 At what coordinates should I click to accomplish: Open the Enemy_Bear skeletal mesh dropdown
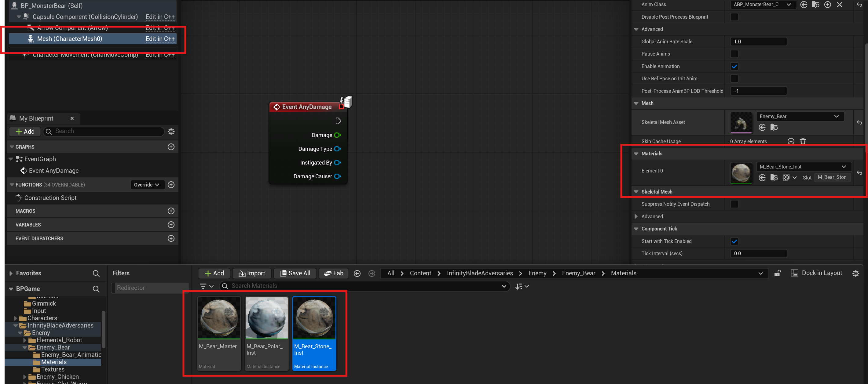pos(800,116)
